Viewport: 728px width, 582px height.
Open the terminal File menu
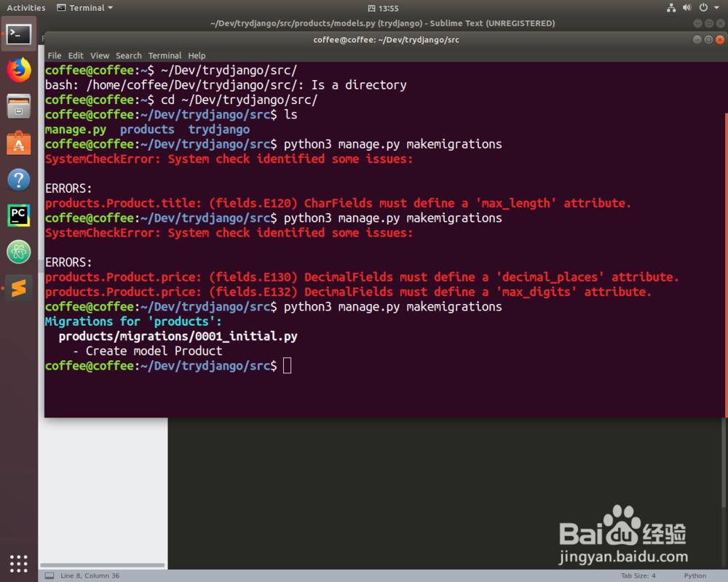[55, 56]
